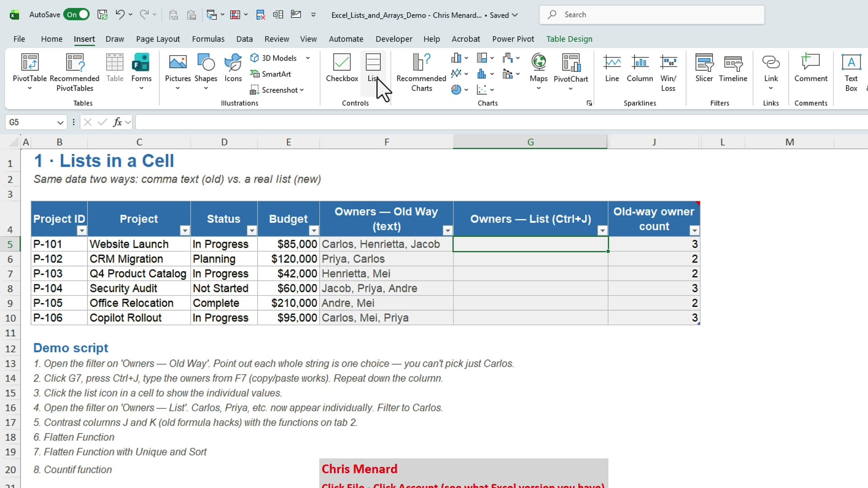
Task: Click Recommended Charts
Action: (x=421, y=72)
